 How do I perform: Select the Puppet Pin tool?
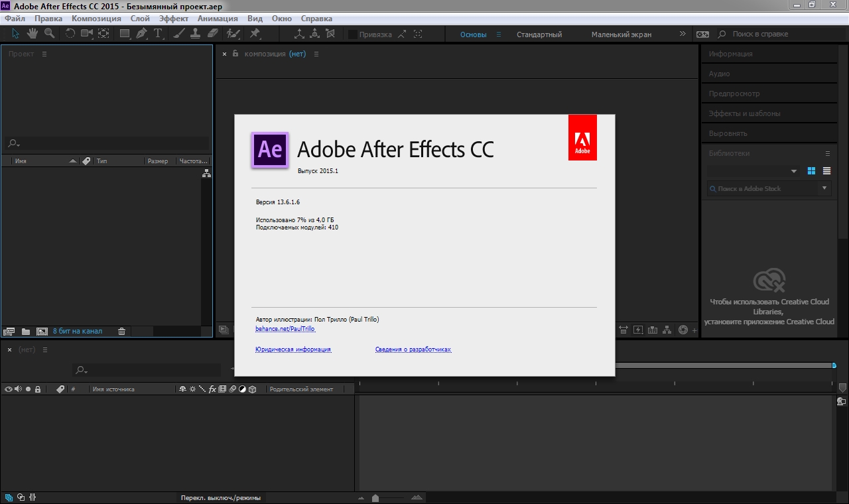coord(255,34)
